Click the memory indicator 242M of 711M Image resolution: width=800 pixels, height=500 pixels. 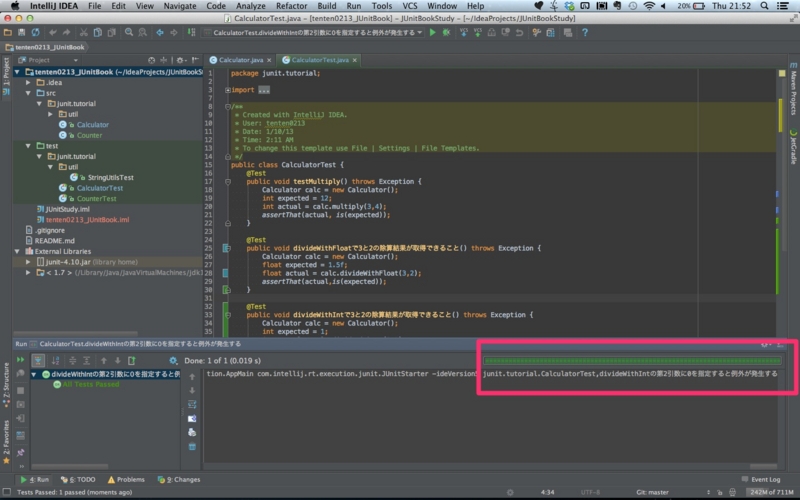[x=772, y=492]
